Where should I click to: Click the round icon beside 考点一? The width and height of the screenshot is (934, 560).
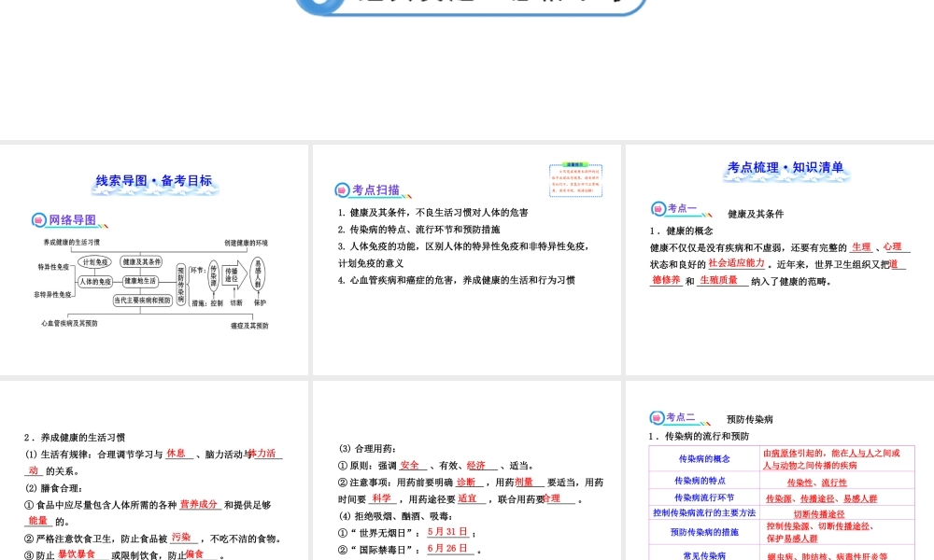click(x=658, y=208)
